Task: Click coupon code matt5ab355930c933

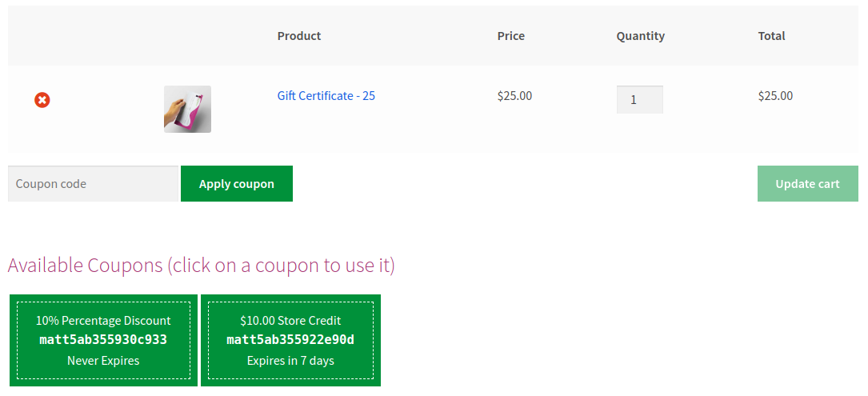Action: click(x=103, y=339)
